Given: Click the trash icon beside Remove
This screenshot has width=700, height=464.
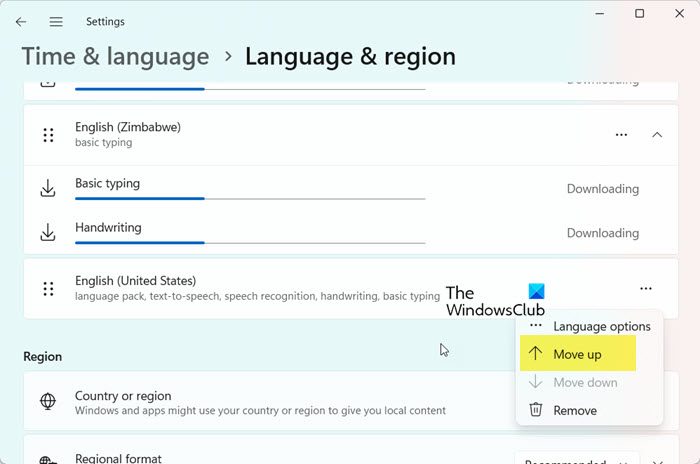Looking at the screenshot, I should pyautogui.click(x=535, y=410).
